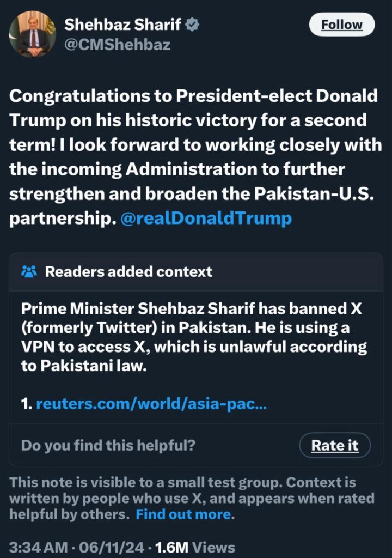The image size is (392, 558).
Task: Click the 1.6M Views count
Action: (x=195, y=547)
